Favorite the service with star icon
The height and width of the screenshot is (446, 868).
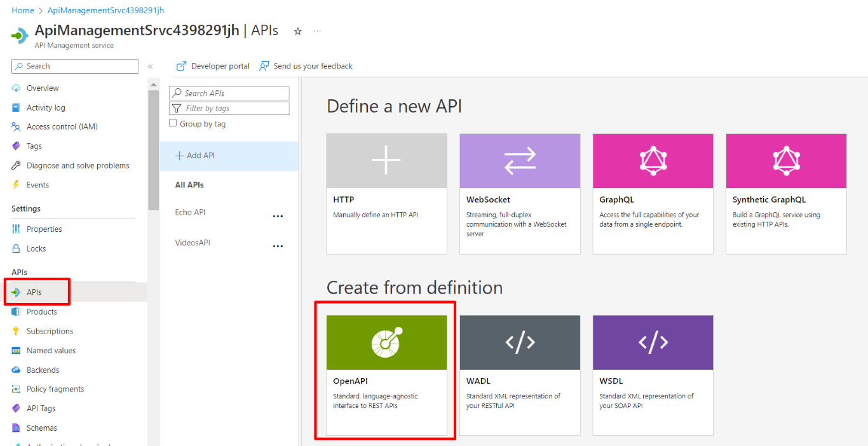(x=297, y=31)
